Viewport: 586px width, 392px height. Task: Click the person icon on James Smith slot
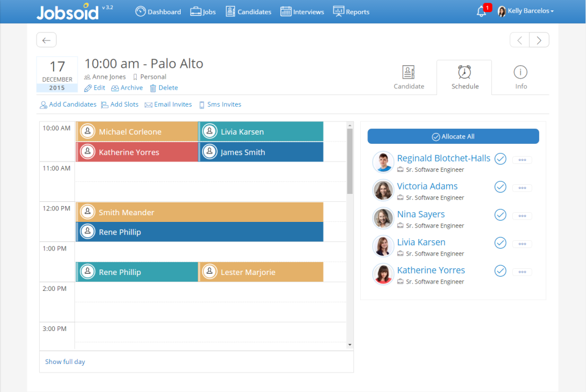coord(209,152)
